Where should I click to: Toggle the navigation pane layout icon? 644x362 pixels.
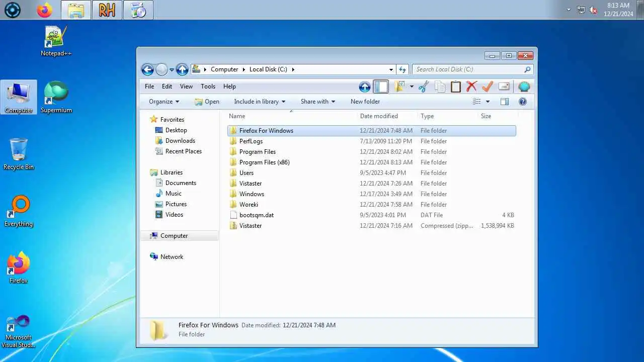[x=381, y=86]
